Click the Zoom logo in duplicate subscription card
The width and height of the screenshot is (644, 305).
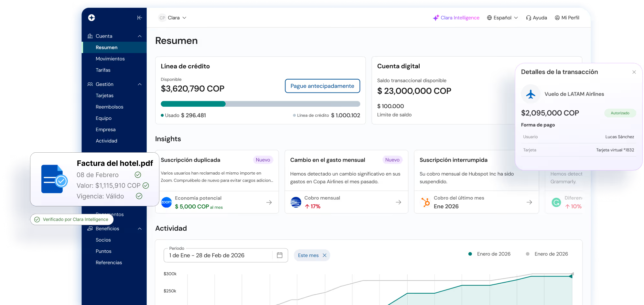(x=166, y=202)
